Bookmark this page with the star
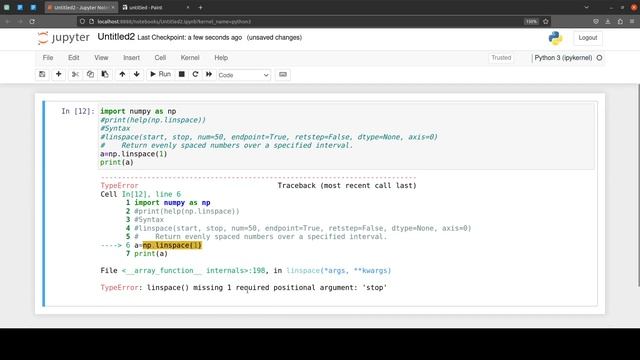This screenshot has width=640, height=360. 546,21
